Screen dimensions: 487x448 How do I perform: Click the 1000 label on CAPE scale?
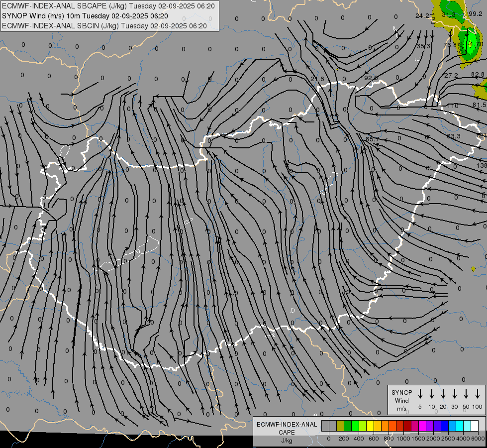click(x=403, y=439)
